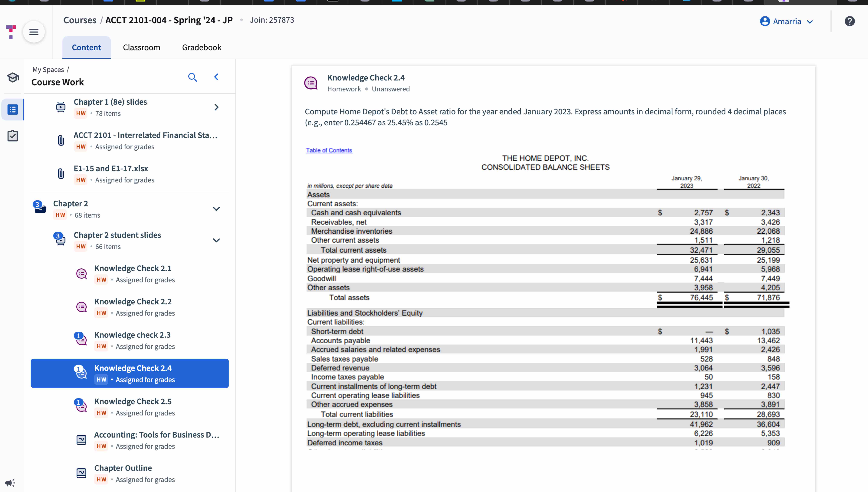The image size is (868, 492).
Task: Click the Top Hat logo icon
Action: 11,32
